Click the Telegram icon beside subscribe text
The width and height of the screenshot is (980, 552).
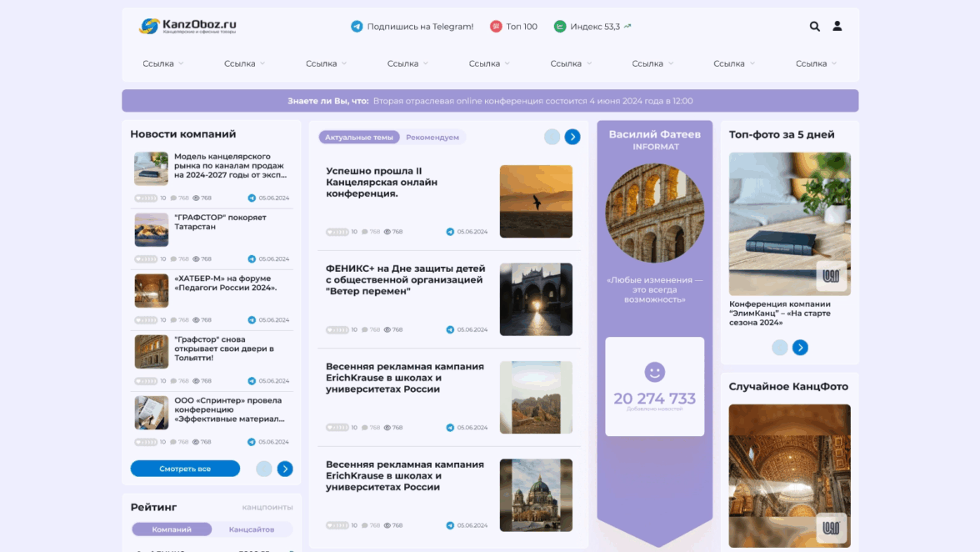[x=357, y=27]
